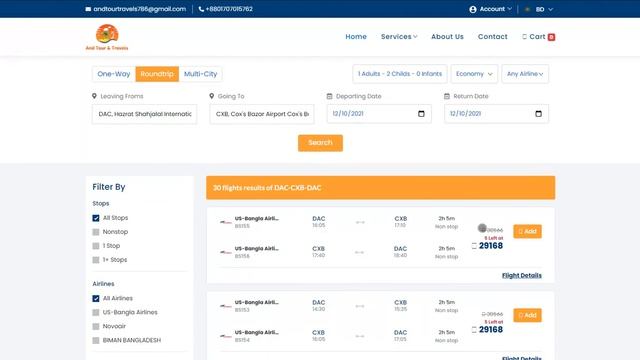
Task: Click the Cart shopping icon
Action: point(524,37)
